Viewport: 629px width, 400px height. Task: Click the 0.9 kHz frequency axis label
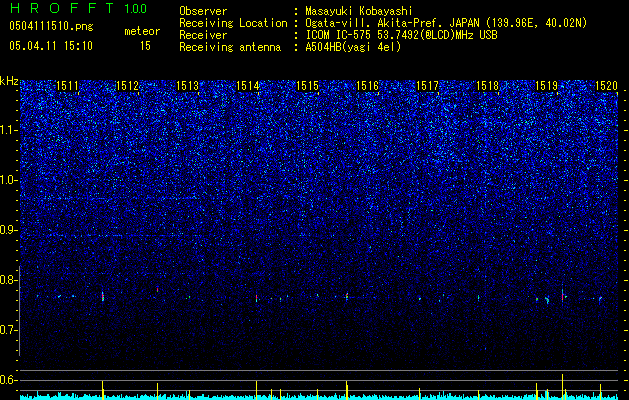tap(8, 230)
